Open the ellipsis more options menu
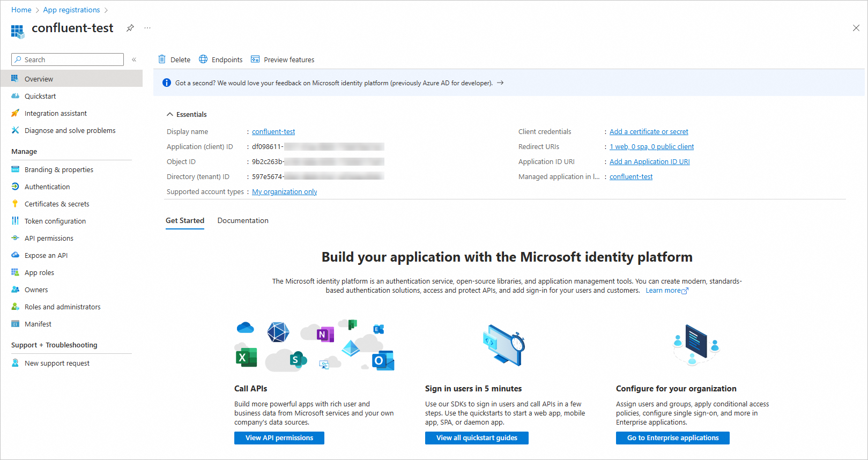This screenshot has height=460, width=868. [x=147, y=28]
